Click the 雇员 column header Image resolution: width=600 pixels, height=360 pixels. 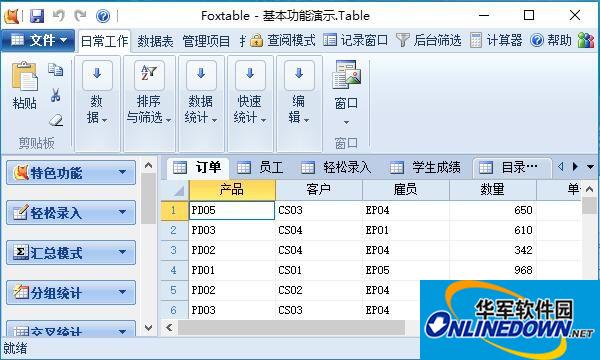(406, 189)
